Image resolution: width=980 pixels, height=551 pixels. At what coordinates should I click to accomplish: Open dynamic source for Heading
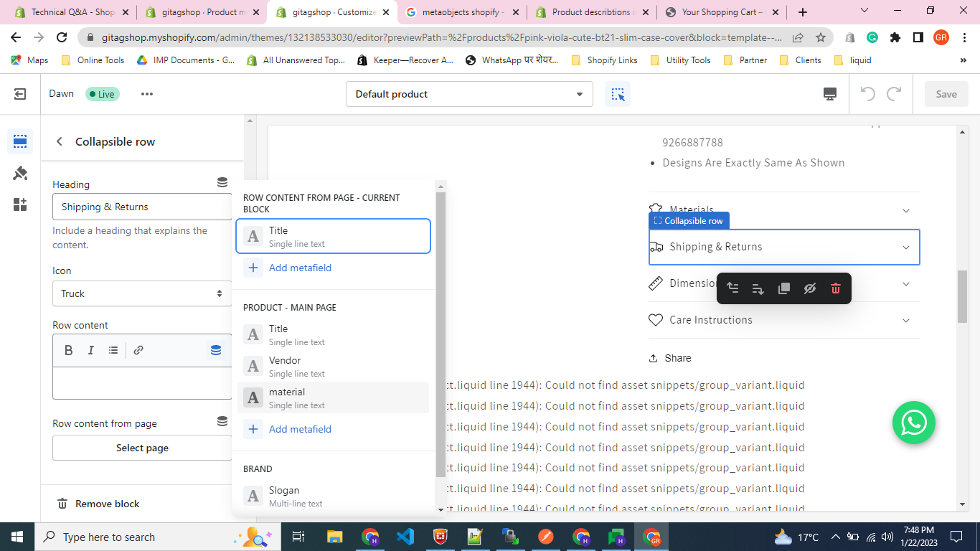pos(222,183)
